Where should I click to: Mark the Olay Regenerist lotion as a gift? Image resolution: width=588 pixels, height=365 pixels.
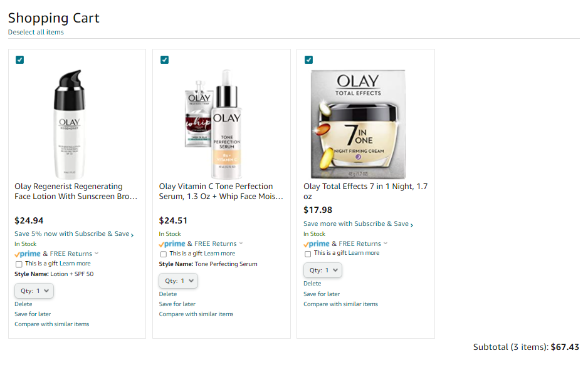coord(19,264)
